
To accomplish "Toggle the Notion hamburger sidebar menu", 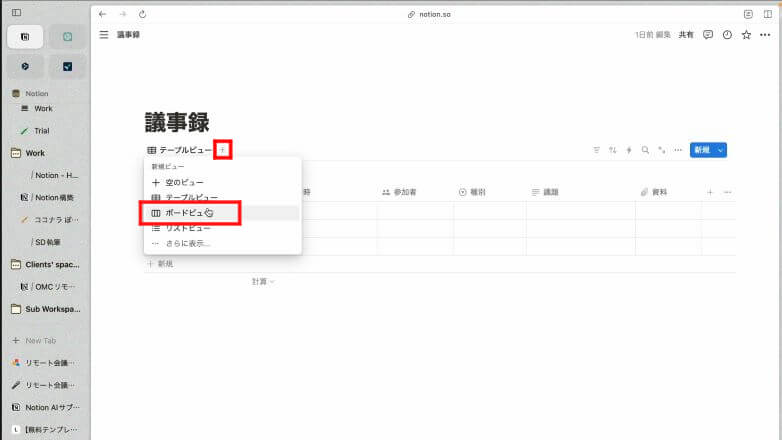I will click(x=104, y=34).
